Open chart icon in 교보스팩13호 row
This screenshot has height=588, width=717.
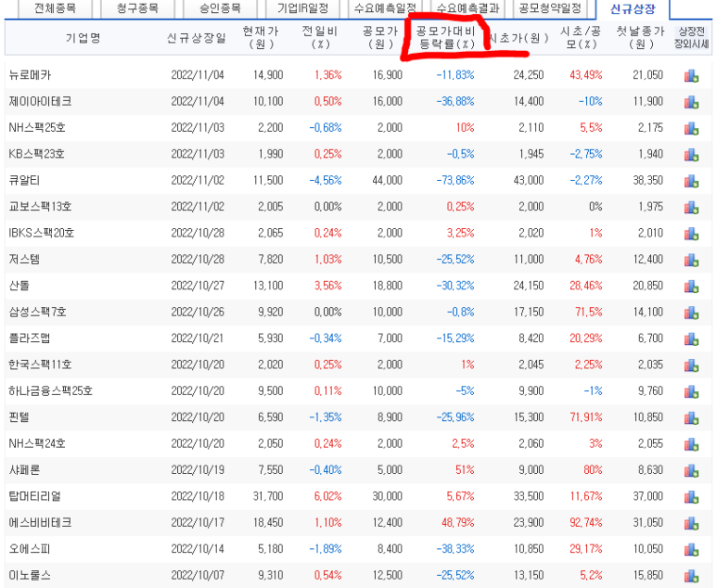coord(691,208)
